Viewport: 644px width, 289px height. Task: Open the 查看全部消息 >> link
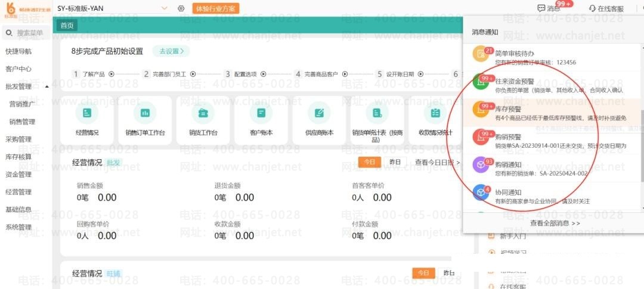pyautogui.click(x=555, y=223)
